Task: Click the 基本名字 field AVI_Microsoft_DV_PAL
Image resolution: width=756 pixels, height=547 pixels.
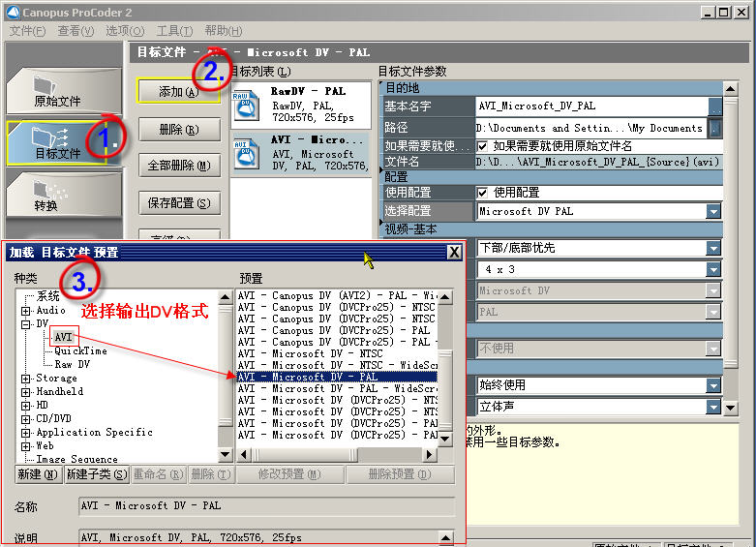Action: (x=592, y=106)
